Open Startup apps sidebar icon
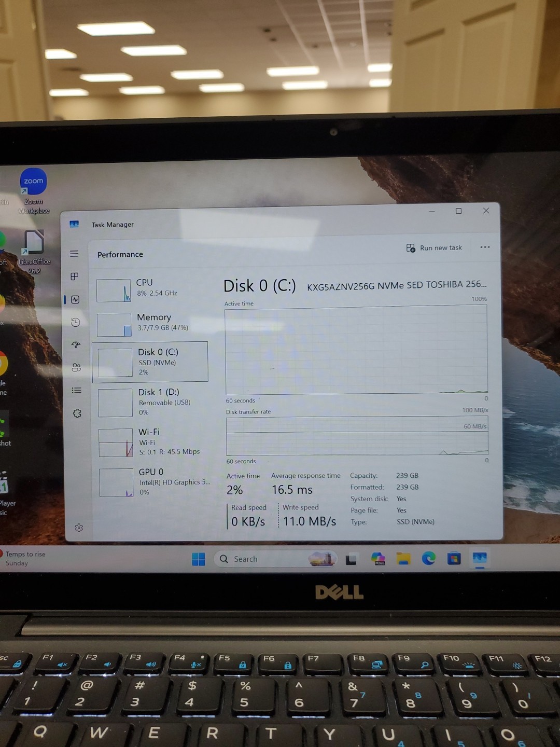 point(76,344)
